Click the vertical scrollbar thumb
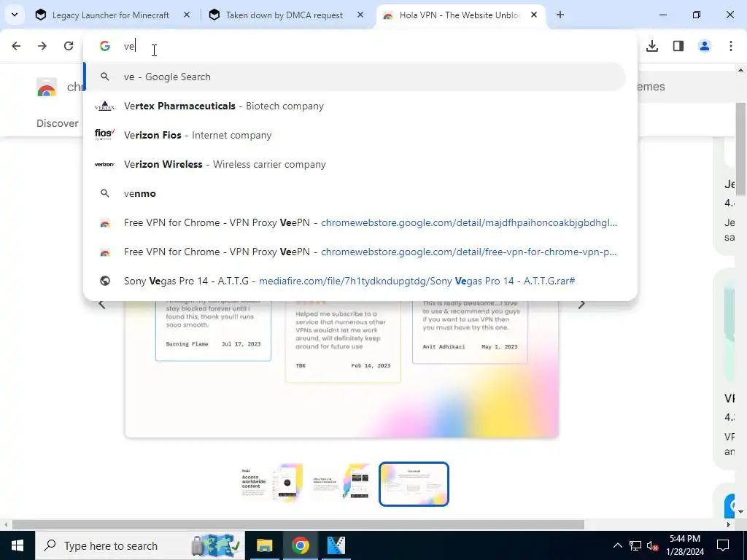This screenshot has height=560, width=747. [x=741, y=149]
